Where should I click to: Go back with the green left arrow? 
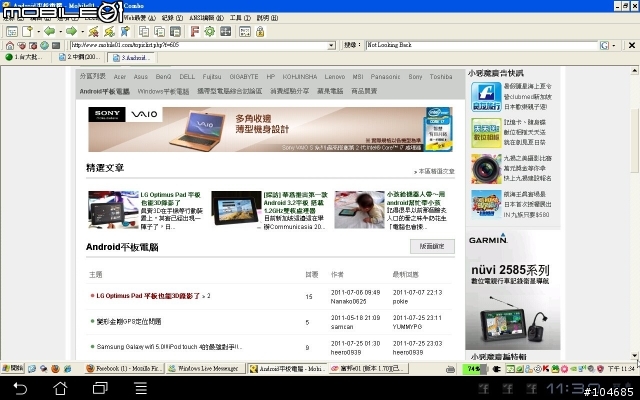click(49, 31)
